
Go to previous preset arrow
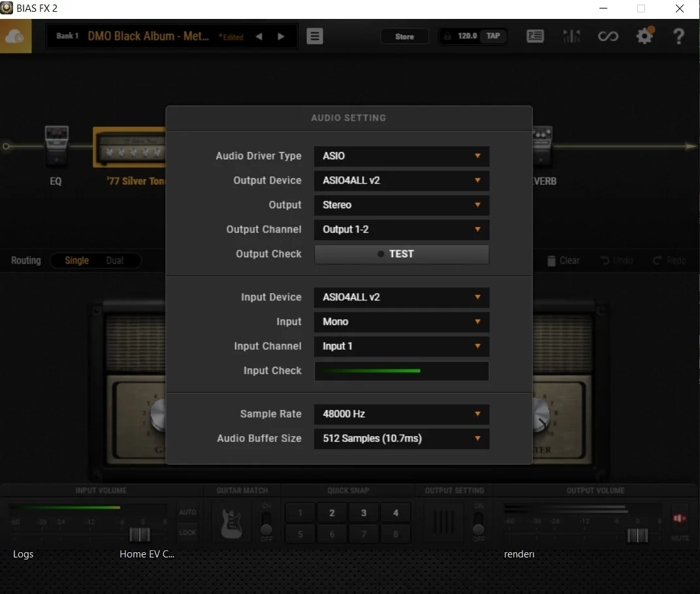pyautogui.click(x=259, y=37)
